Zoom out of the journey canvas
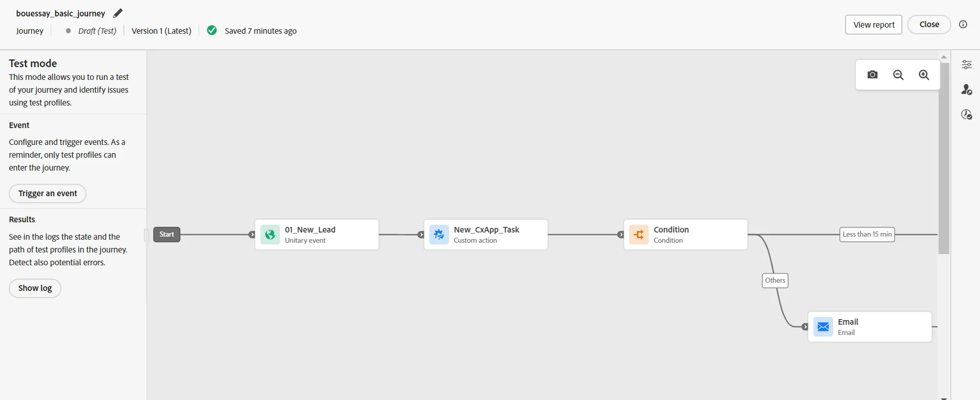 898,75
